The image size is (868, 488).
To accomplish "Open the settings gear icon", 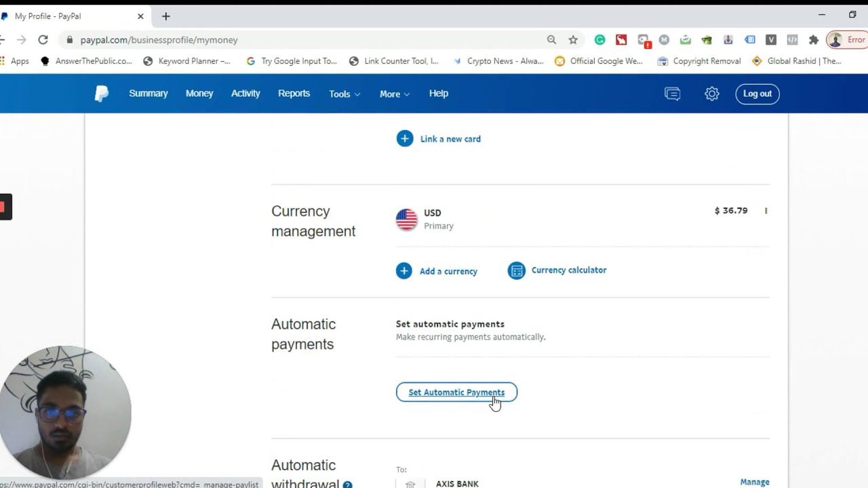I will [x=711, y=94].
